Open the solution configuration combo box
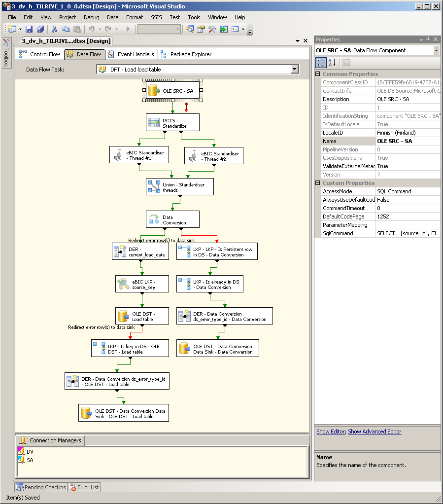The width and height of the screenshot is (443, 504). [x=159, y=29]
